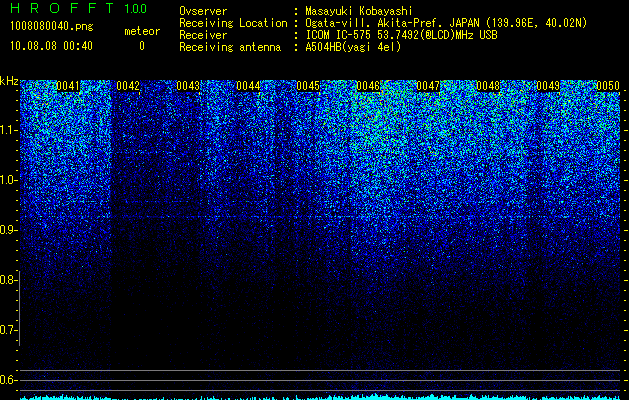Click the 0042 time marker label

(128, 86)
